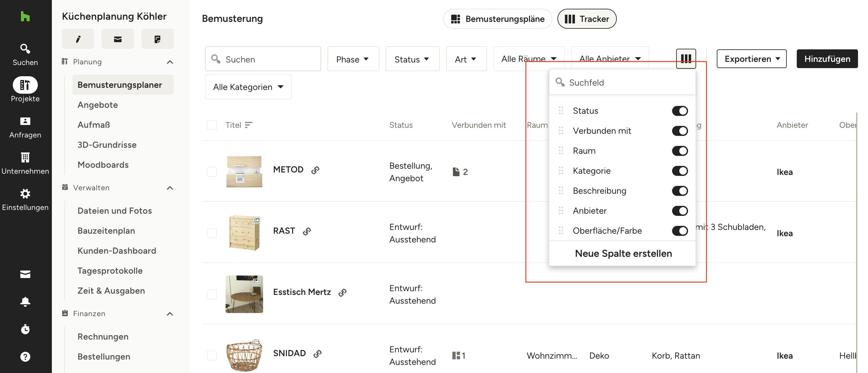The image size is (868, 373).
Task: Open the Suchen search in left rail
Action: [25, 55]
